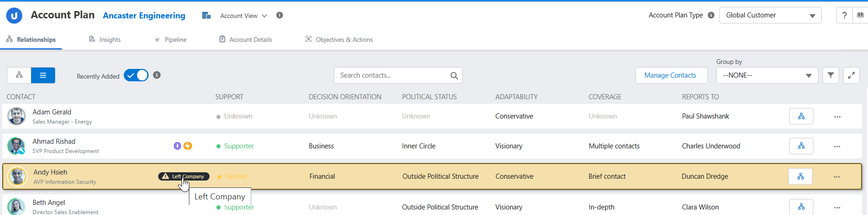Click the Manage Contacts button
This screenshot has width=868, height=215.
(671, 75)
